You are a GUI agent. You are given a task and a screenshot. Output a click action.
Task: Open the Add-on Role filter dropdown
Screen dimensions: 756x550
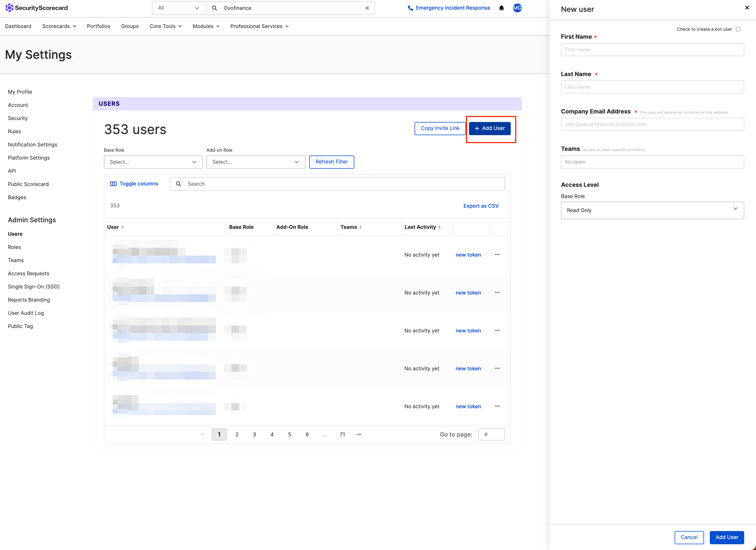(256, 162)
